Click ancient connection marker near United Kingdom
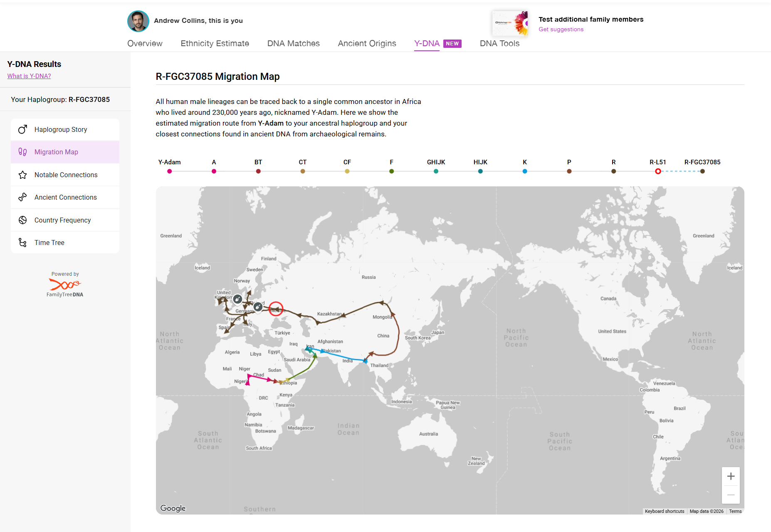This screenshot has height=532, width=771. click(237, 299)
